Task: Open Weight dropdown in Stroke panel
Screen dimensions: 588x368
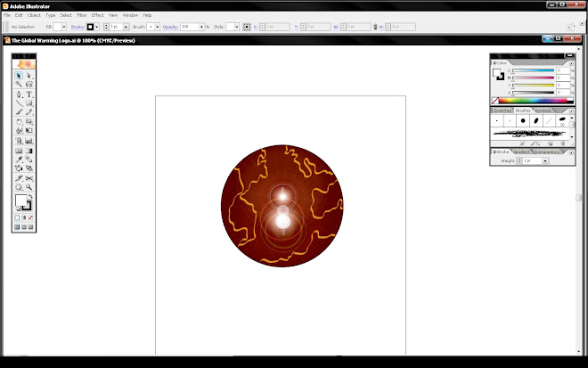Action: point(545,161)
